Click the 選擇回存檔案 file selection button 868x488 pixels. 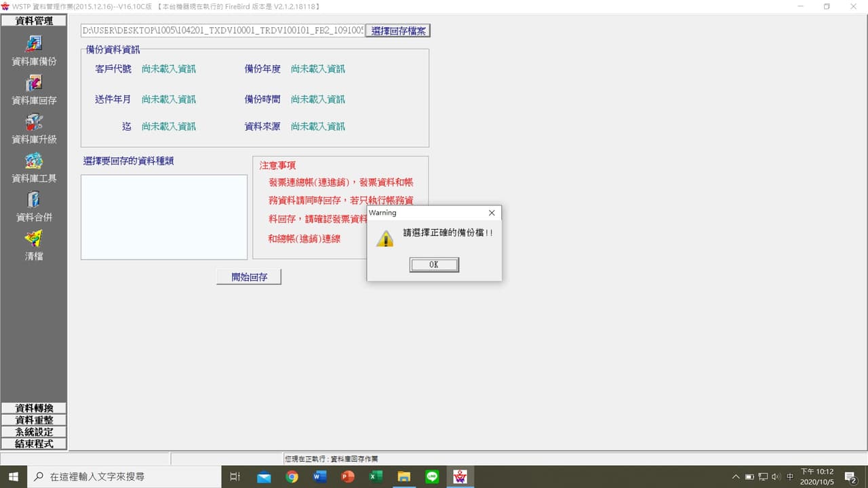click(x=398, y=30)
